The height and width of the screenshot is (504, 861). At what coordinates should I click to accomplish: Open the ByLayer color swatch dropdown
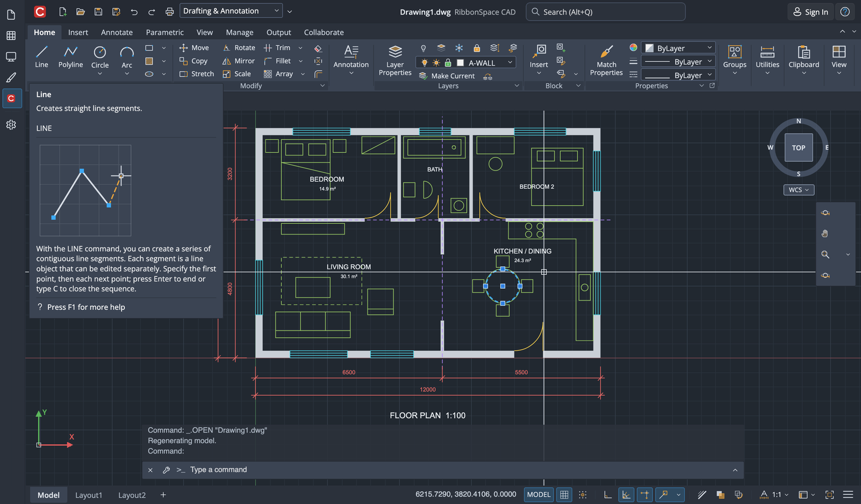[678, 48]
